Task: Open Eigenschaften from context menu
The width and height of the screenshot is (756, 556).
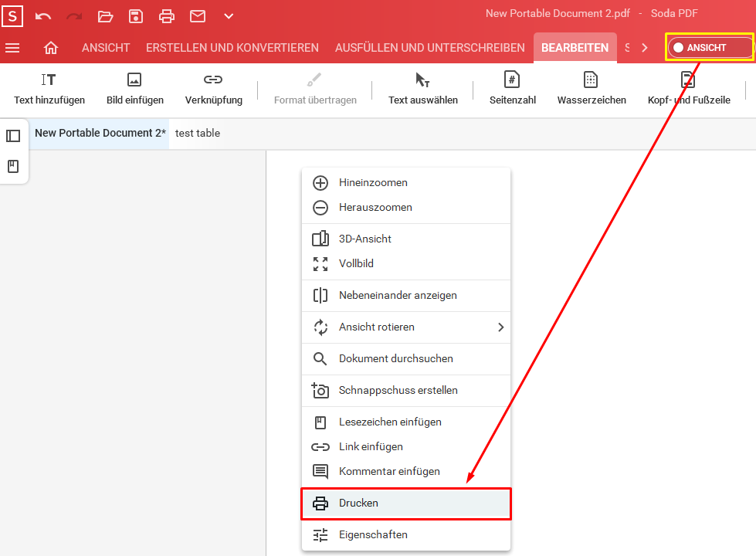Action: click(x=406, y=535)
